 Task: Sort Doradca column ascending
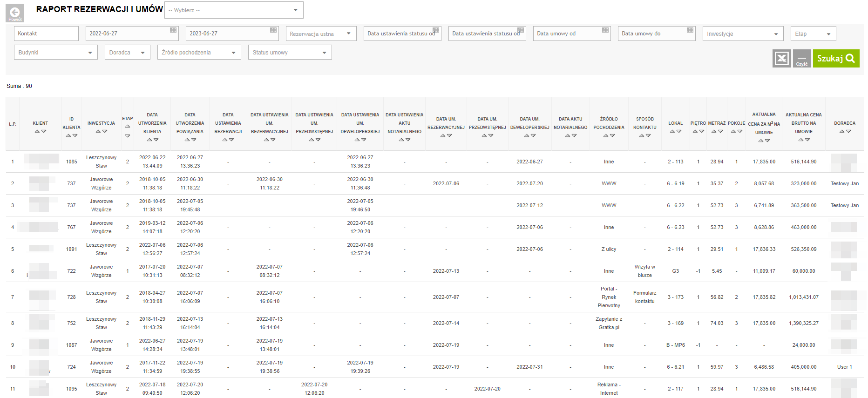coord(842,131)
